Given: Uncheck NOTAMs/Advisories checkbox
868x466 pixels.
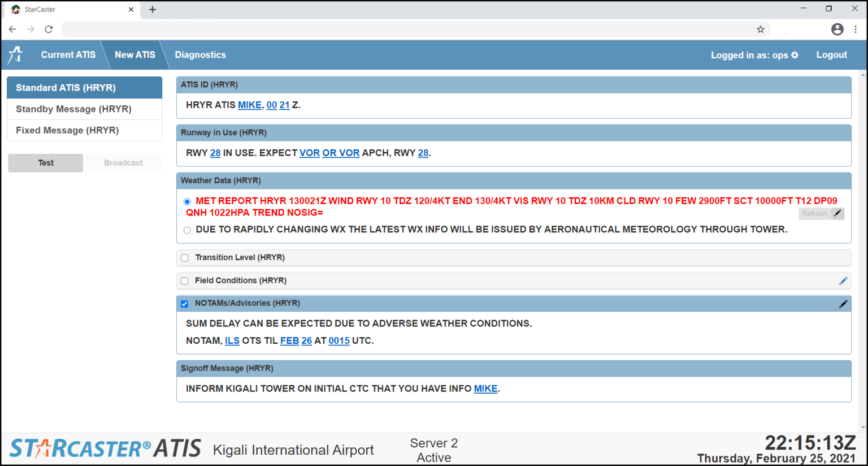Looking at the screenshot, I should [185, 304].
